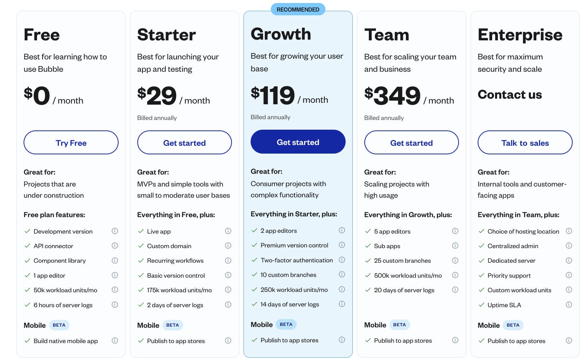Show info for Two-factor authentication
The height and width of the screenshot is (364, 588).
342,260
